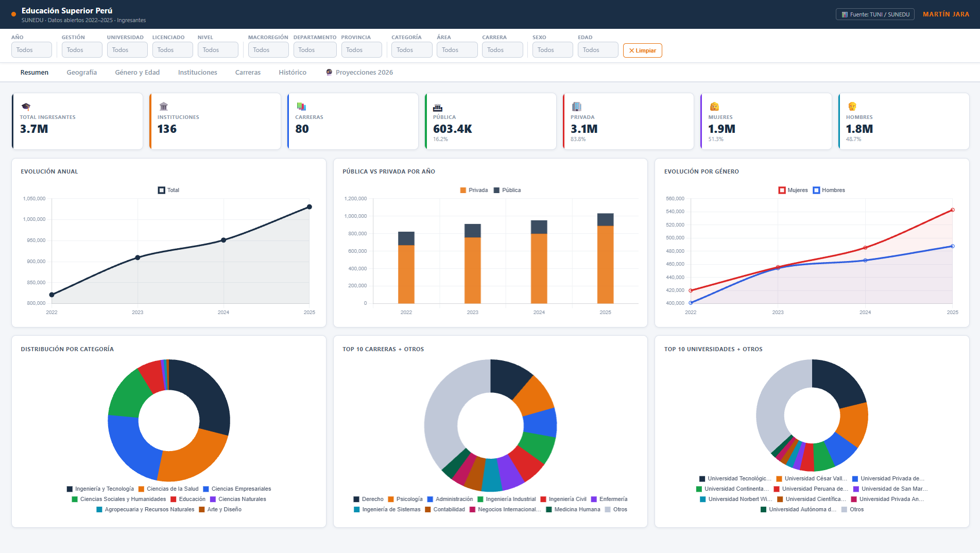Screen dimensions: 980x553
Task: Open the Licenciado filter dropdown
Action: [173, 50]
